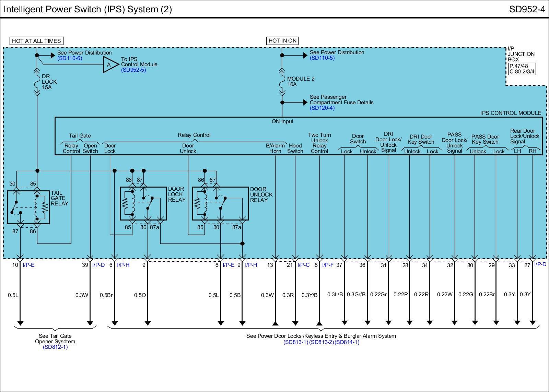
Task: Select the Door Lock Relay symbol
Action: coord(143,203)
